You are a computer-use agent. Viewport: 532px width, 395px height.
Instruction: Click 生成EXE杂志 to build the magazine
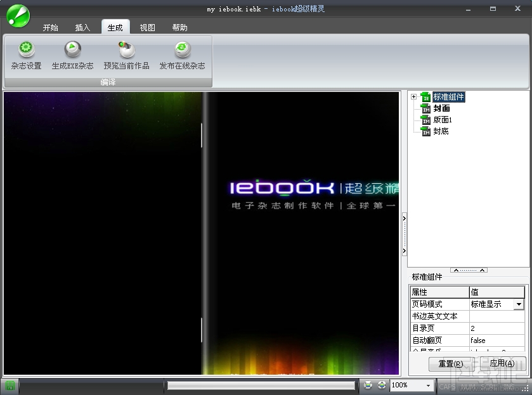click(x=73, y=56)
